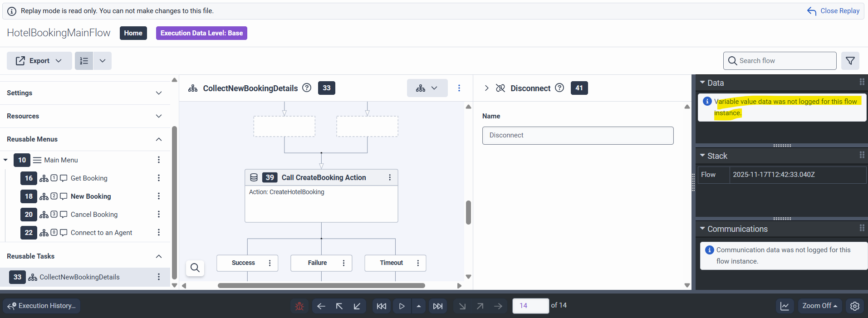Open canvas header more options menu
The image size is (868, 318).
tap(459, 88)
